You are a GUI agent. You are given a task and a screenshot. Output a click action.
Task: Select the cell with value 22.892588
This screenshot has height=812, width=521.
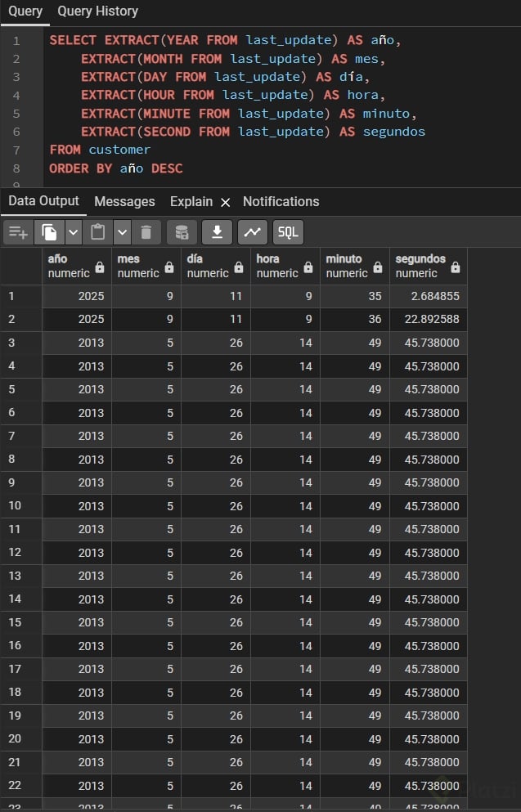(429, 319)
